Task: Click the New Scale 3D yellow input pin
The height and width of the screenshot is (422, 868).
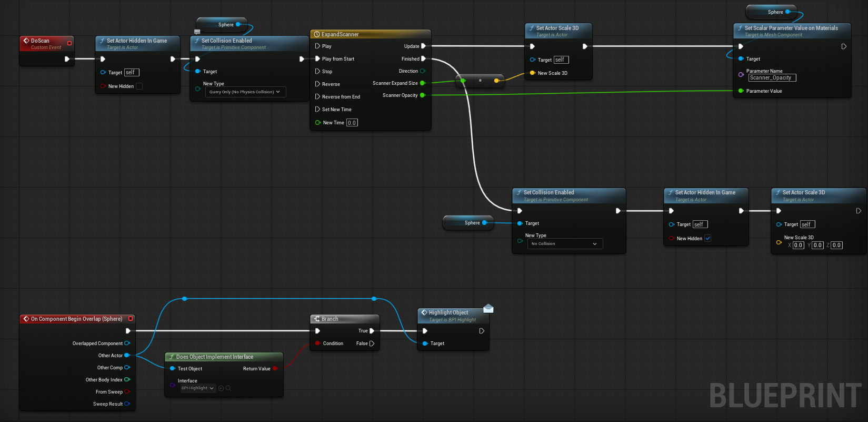Action: (x=533, y=73)
